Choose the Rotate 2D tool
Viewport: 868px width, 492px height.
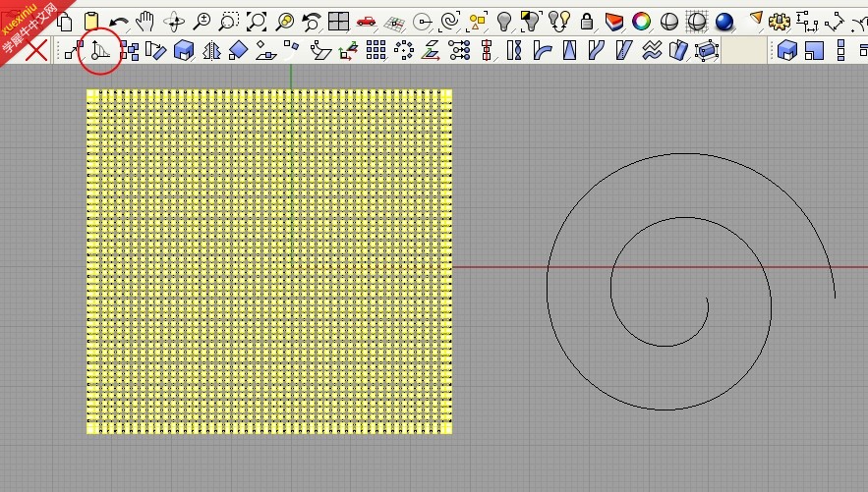(x=155, y=51)
